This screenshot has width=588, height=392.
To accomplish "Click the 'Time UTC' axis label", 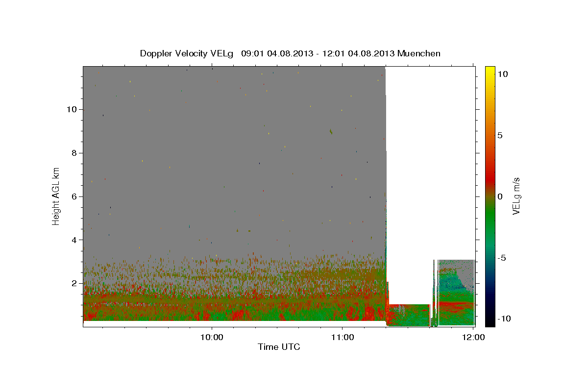I will (x=279, y=347).
